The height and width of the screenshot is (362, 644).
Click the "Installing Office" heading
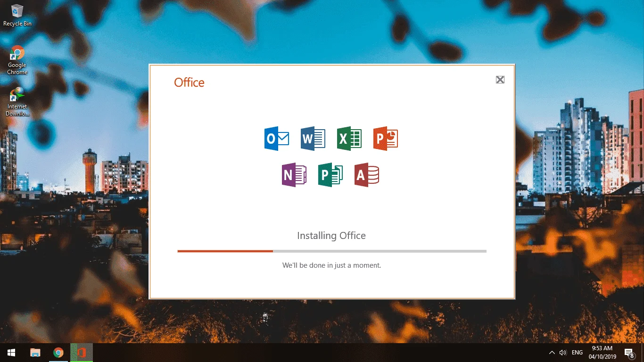coord(331,236)
